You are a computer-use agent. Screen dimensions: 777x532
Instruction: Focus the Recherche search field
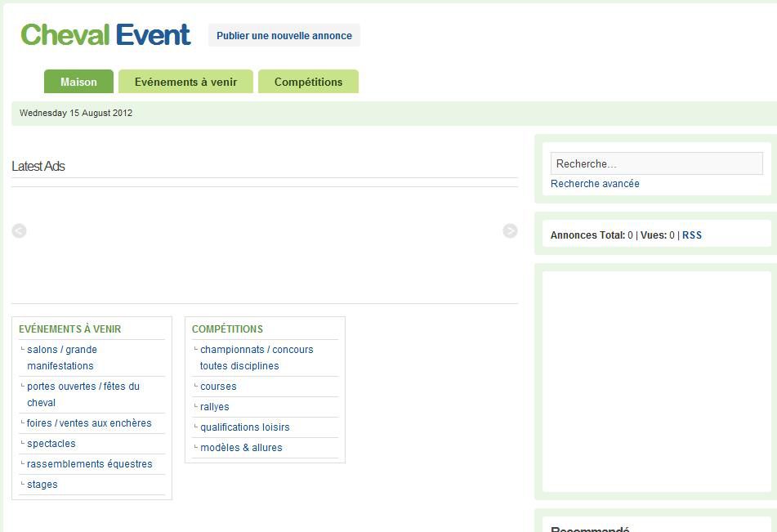click(x=656, y=163)
